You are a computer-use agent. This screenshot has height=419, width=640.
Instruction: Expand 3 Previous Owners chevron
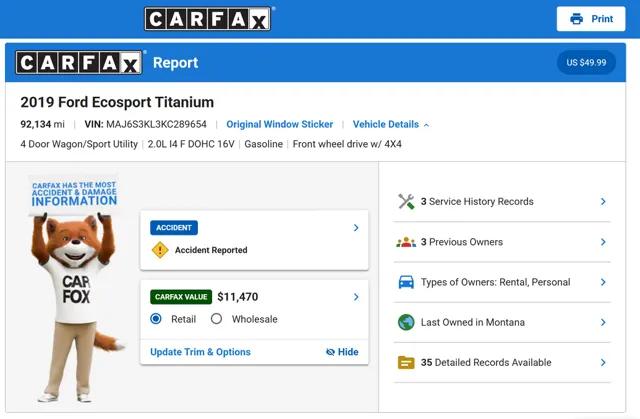click(603, 242)
